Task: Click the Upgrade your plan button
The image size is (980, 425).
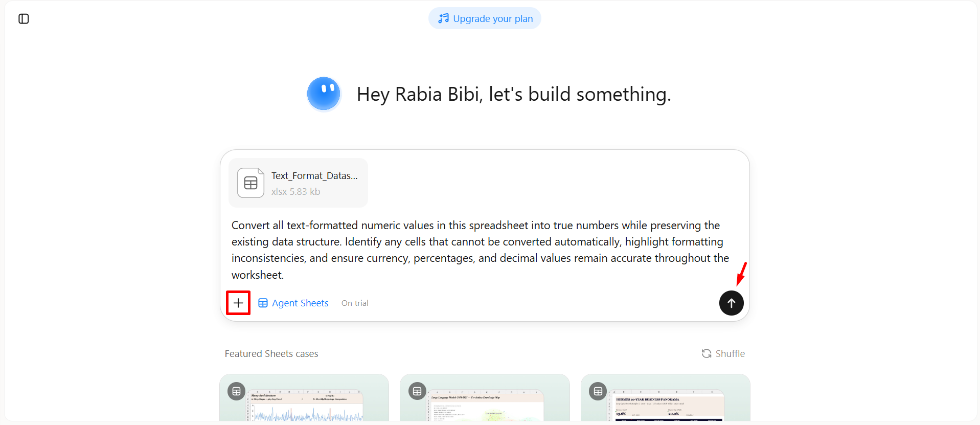Action: [485, 18]
